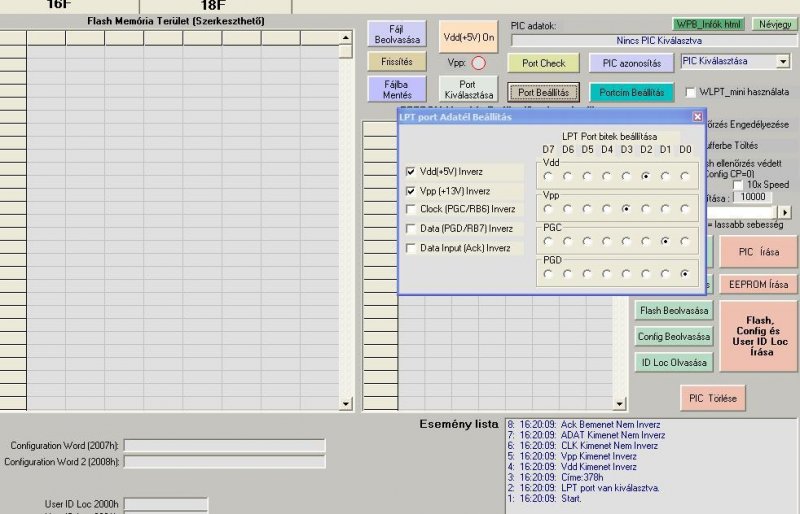Check Data (PGD/RB7) Inverz
The image size is (800, 514).
(411, 229)
